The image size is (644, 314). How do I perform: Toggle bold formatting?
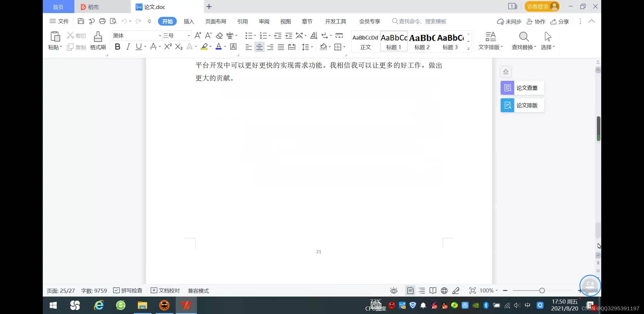[x=118, y=47]
